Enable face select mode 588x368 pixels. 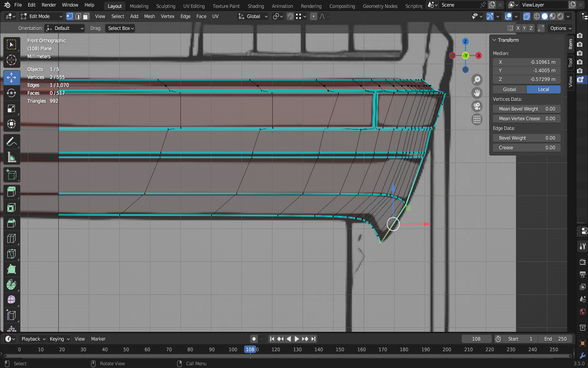(x=86, y=16)
